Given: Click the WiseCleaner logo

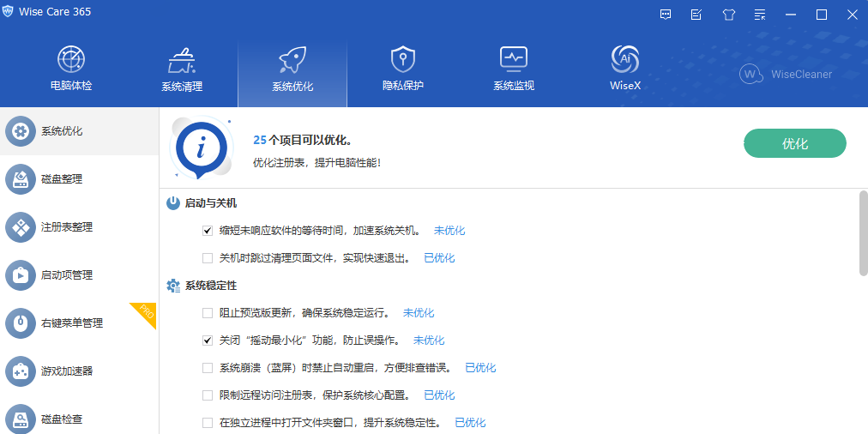Looking at the screenshot, I should pyautogui.click(x=786, y=74).
